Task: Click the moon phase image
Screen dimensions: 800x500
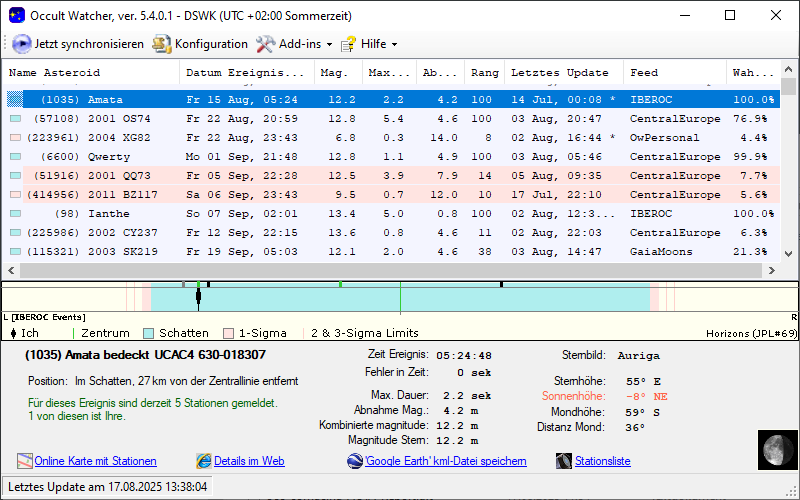Action: (x=775, y=449)
